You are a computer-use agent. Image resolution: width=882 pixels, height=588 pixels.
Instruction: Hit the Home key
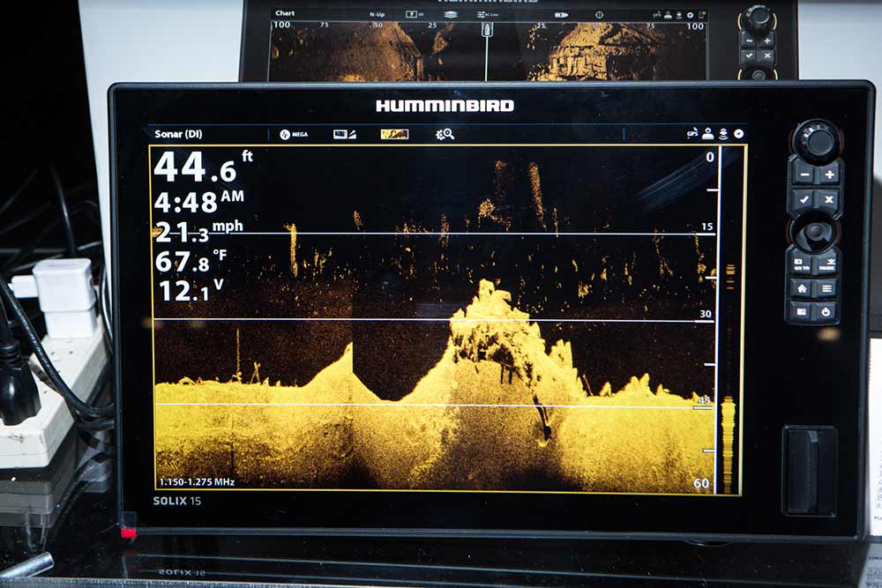click(802, 289)
